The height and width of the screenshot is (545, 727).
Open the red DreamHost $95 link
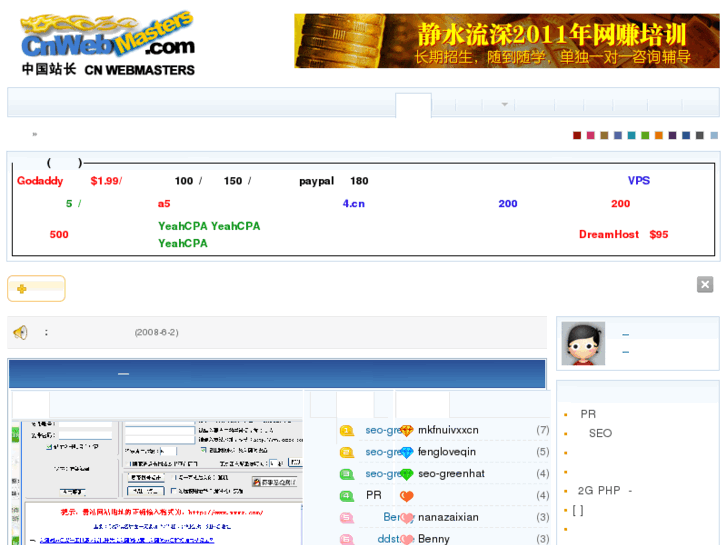point(624,234)
